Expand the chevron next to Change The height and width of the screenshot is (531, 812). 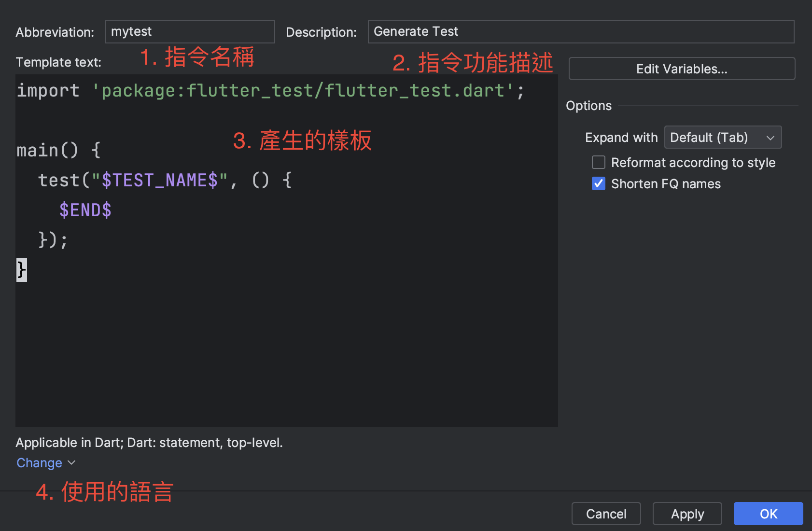(x=72, y=463)
